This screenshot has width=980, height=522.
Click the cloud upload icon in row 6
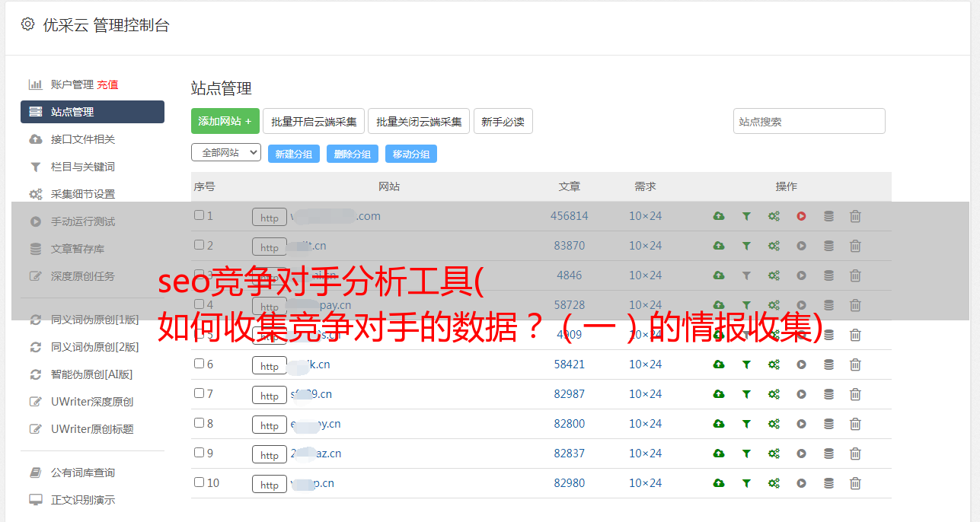point(719,364)
